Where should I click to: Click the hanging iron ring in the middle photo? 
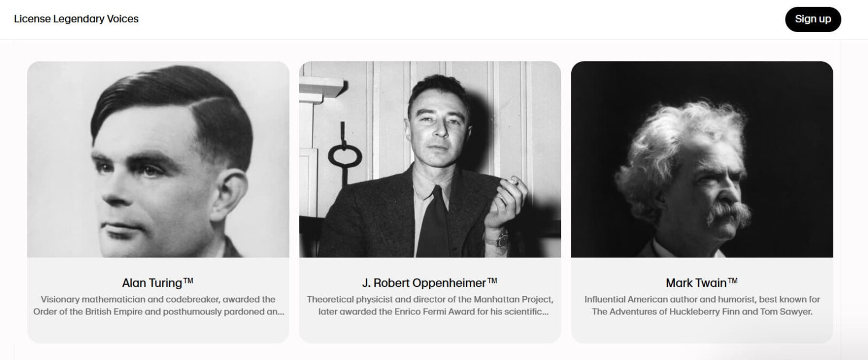click(344, 157)
